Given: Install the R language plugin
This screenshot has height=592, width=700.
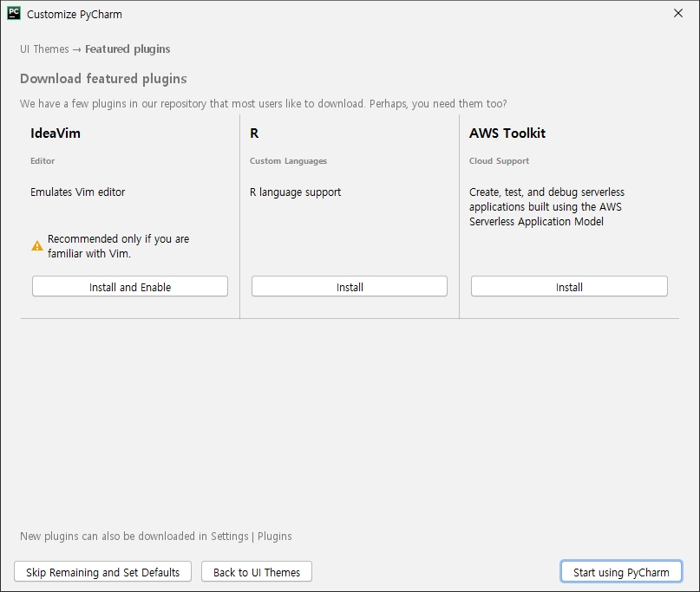Looking at the screenshot, I should pyautogui.click(x=349, y=286).
